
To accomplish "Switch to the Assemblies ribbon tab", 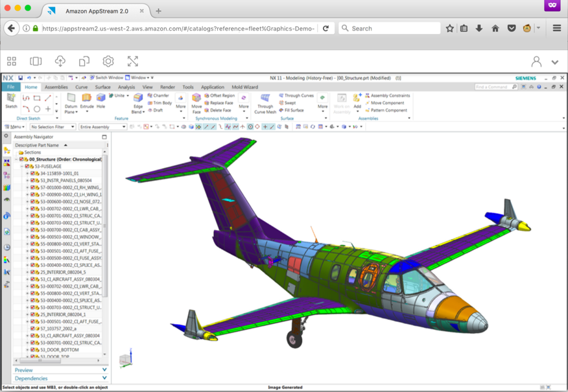I will pyautogui.click(x=56, y=87).
